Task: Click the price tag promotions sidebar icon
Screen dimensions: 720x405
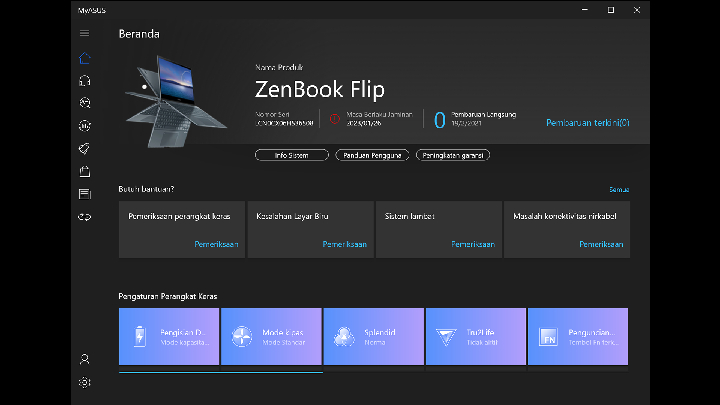Action: pos(85,148)
